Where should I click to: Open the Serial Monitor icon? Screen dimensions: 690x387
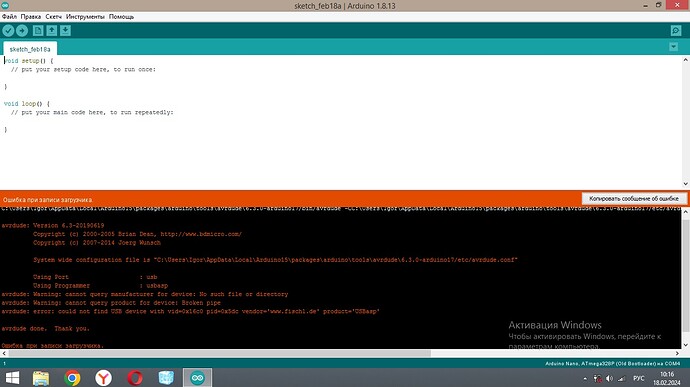[676, 30]
